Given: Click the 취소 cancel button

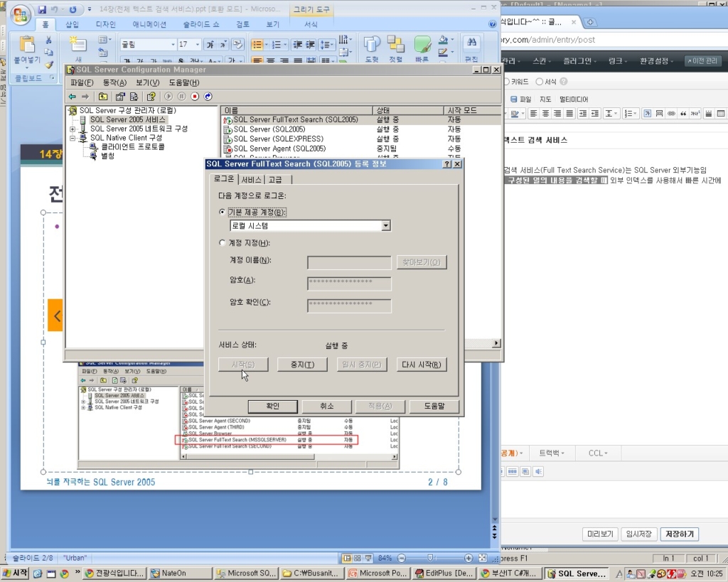Looking at the screenshot, I should 326,406.
